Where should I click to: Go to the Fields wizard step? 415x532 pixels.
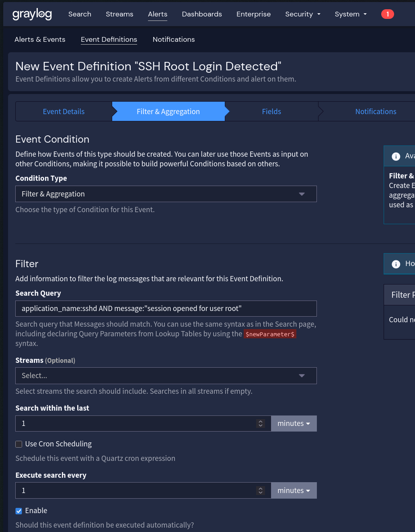tap(271, 112)
